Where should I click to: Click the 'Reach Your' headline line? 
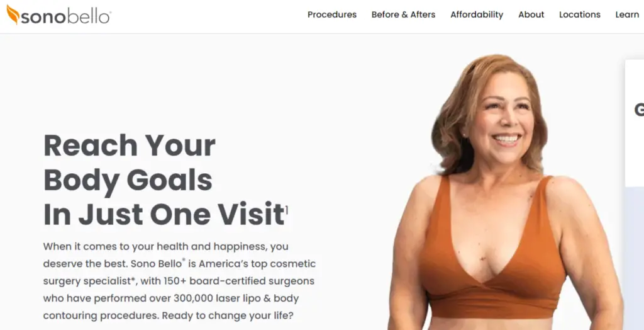point(130,145)
